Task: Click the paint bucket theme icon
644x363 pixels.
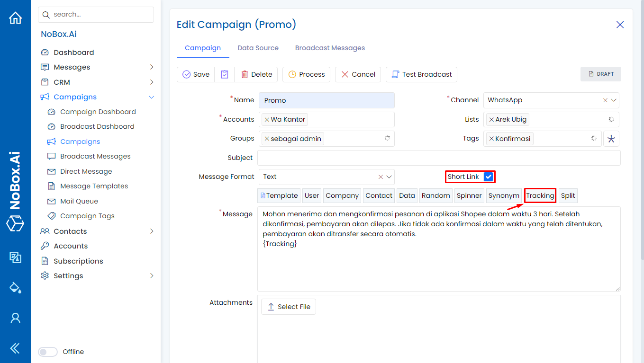Action: (x=16, y=287)
